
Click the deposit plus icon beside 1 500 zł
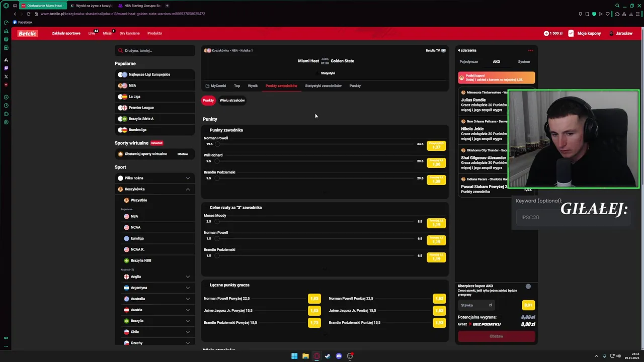tap(546, 33)
